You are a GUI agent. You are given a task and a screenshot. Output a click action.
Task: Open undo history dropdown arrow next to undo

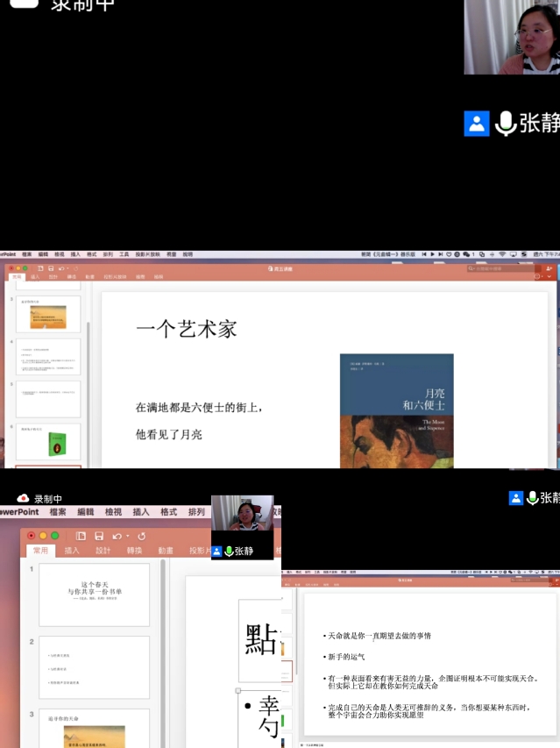[128, 536]
